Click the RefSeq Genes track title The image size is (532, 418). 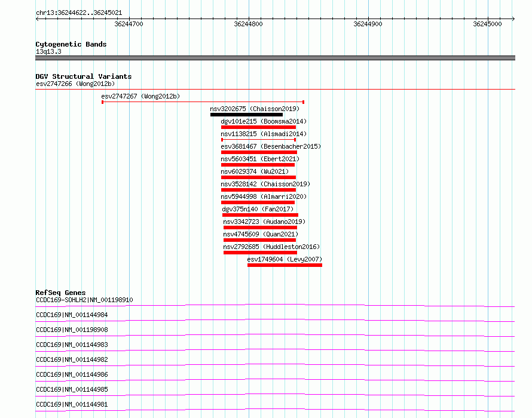pos(60,293)
